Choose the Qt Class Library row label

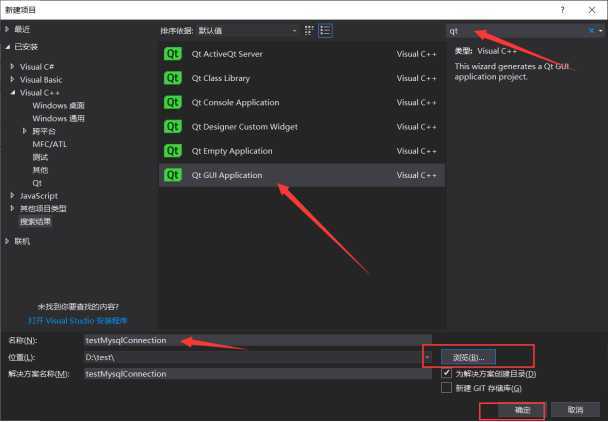[x=221, y=78]
